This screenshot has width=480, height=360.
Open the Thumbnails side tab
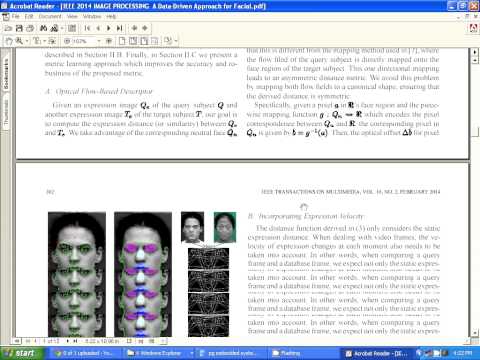6,112
